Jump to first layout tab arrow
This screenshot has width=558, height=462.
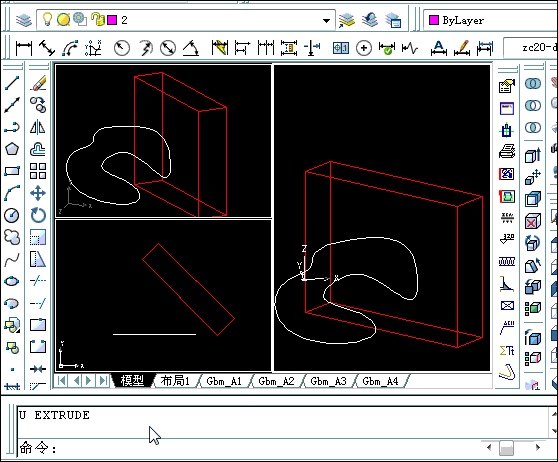(62, 381)
